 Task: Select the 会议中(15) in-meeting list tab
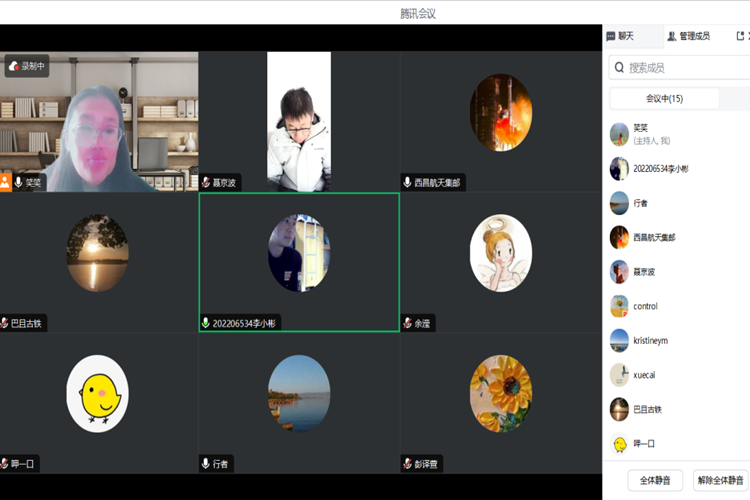tap(664, 99)
